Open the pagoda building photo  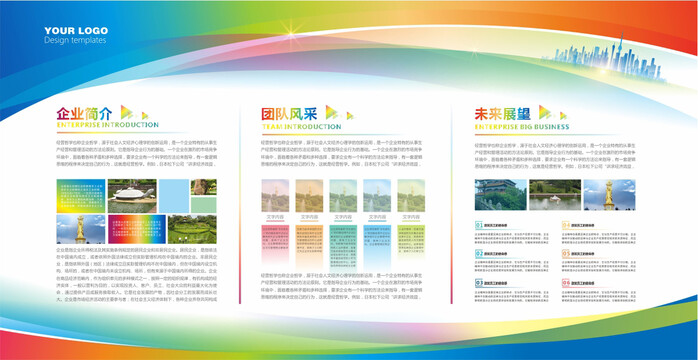500,195
